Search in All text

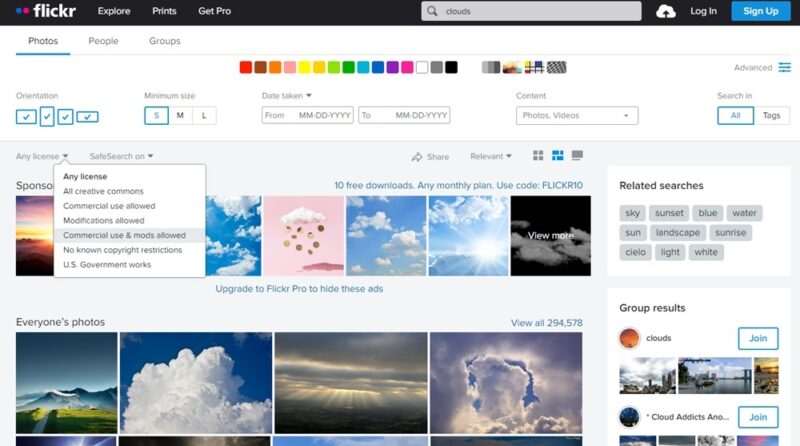(x=735, y=116)
